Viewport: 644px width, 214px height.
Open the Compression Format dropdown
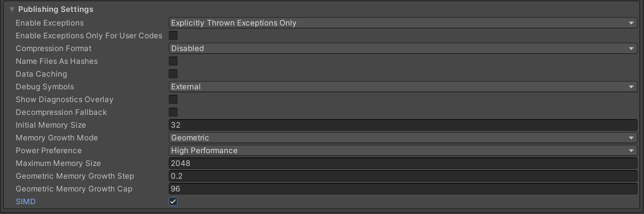pos(402,49)
